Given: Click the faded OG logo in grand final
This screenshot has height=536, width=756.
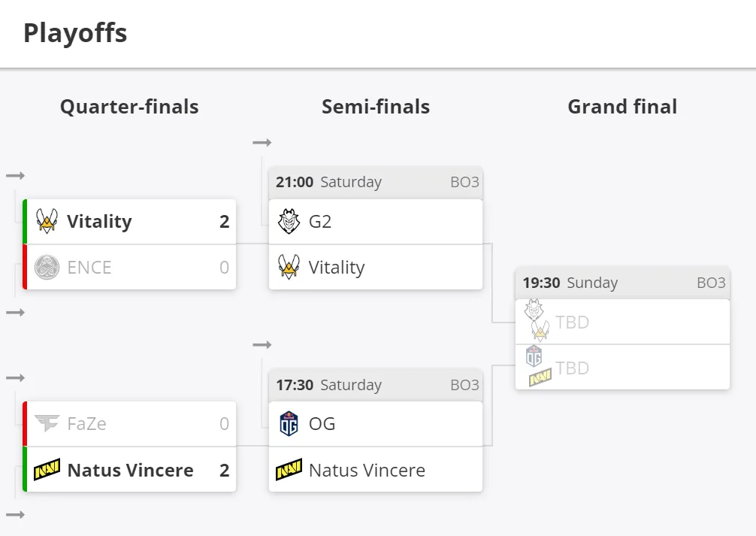Looking at the screenshot, I should tap(534, 356).
